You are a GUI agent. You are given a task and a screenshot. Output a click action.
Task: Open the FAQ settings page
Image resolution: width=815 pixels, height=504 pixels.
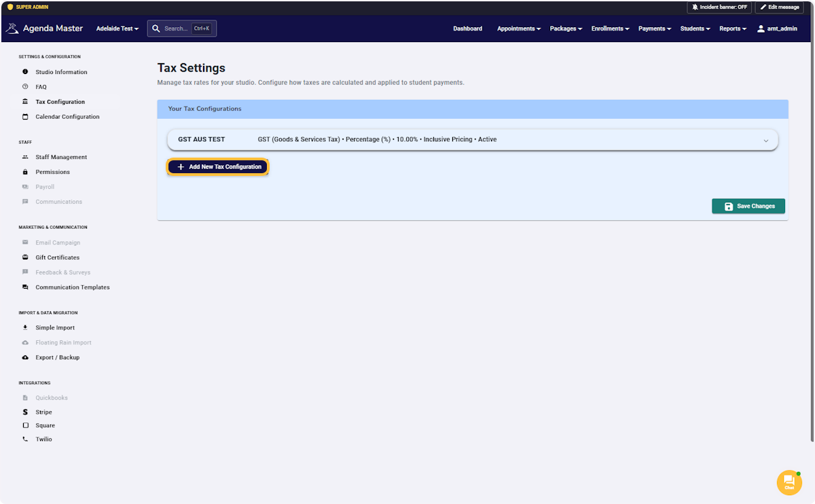tap(41, 87)
